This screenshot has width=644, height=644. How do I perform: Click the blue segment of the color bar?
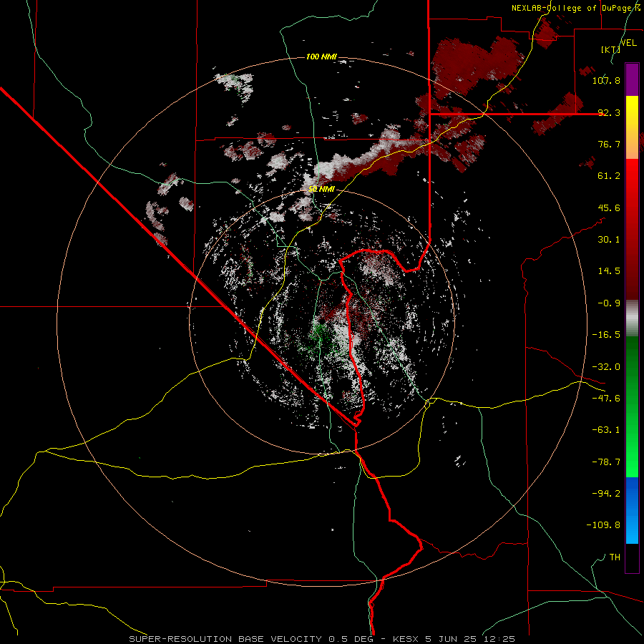pyautogui.click(x=632, y=510)
